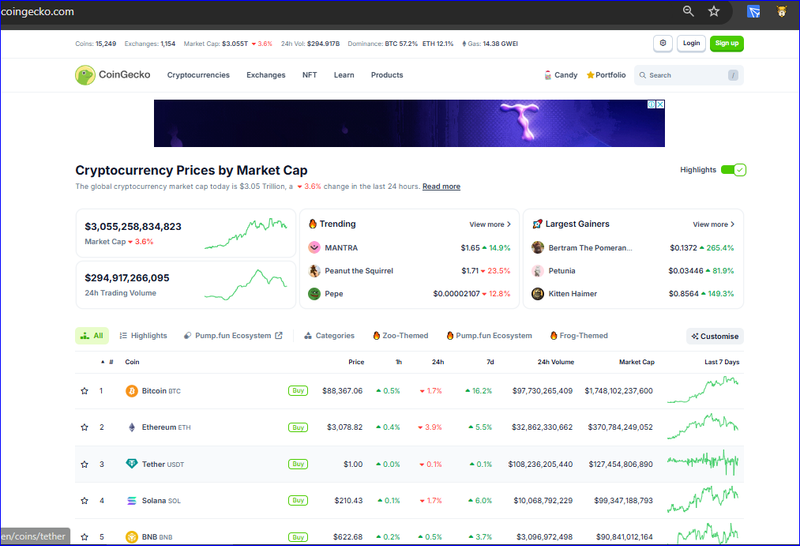This screenshot has width=800, height=546.
Task: Sort by the 24h Volume column header
Action: coord(556,362)
